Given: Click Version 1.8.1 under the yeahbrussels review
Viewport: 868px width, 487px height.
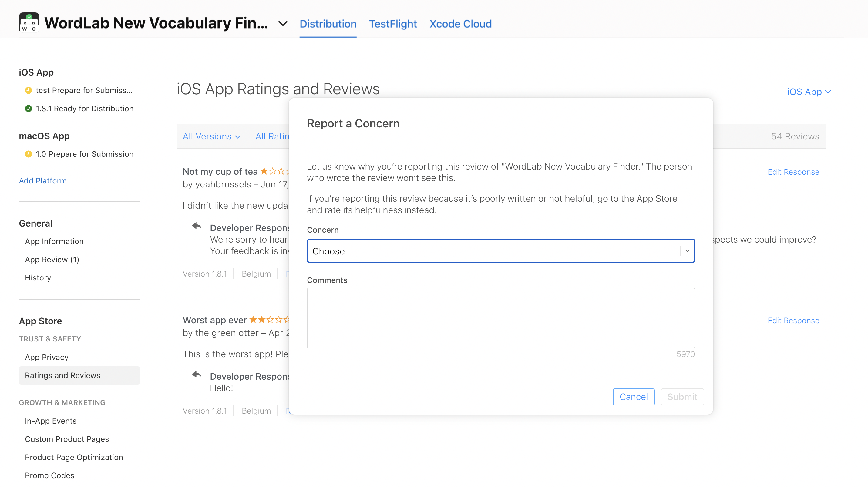Looking at the screenshot, I should tap(204, 274).
